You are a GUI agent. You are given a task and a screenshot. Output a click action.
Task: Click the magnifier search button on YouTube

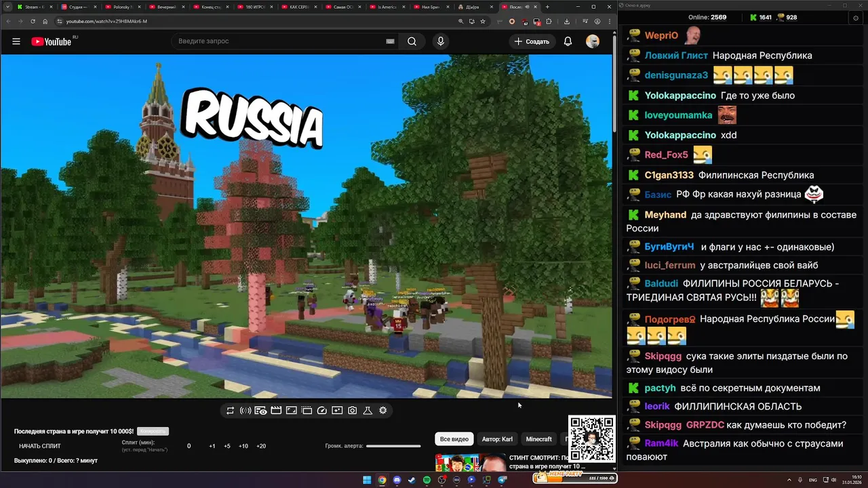coord(412,41)
